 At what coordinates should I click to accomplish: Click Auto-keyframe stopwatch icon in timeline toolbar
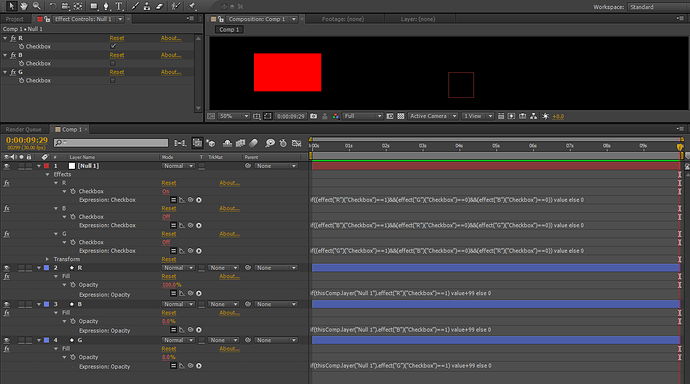coord(283,143)
